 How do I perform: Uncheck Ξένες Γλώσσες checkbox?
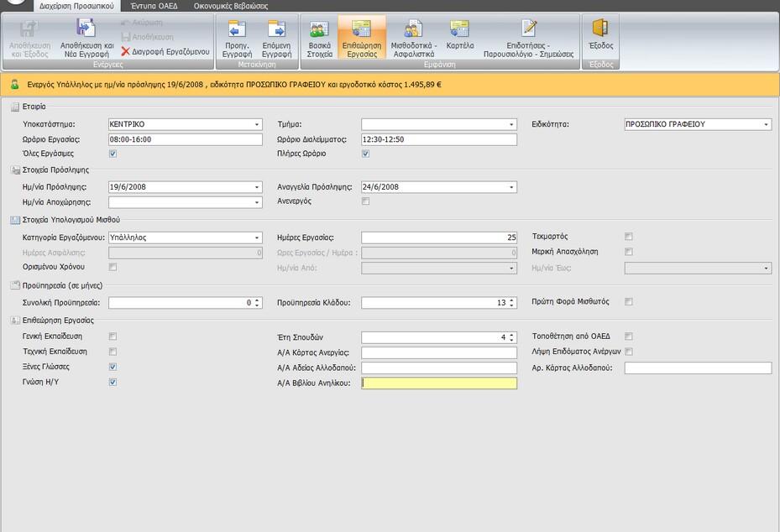tap(113, 367)
